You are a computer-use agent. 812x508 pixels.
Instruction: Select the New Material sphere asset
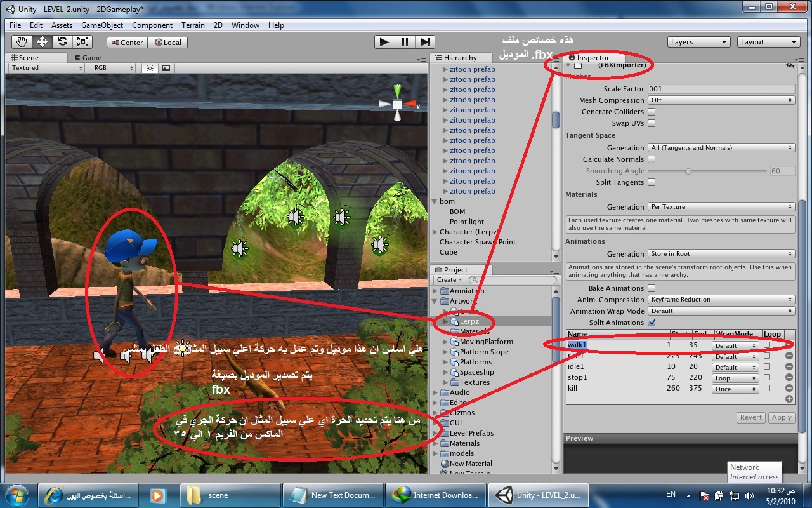[x=466, y=464]
